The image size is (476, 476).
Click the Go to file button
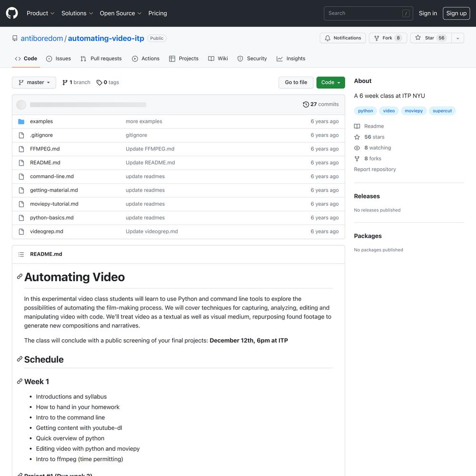point(296,82)
